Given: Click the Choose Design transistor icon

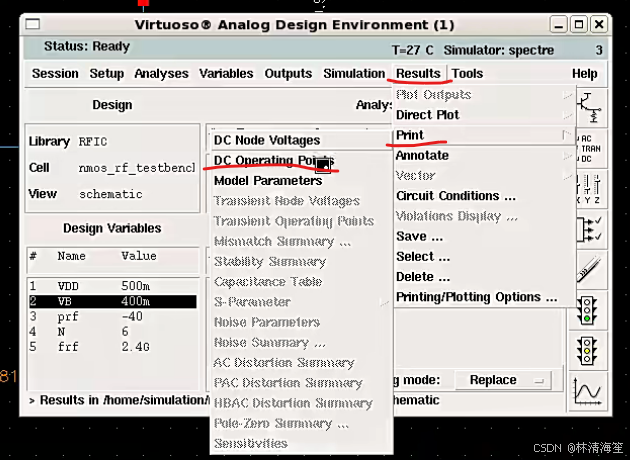Looking at the screenshot, I should tap(591, 108).
